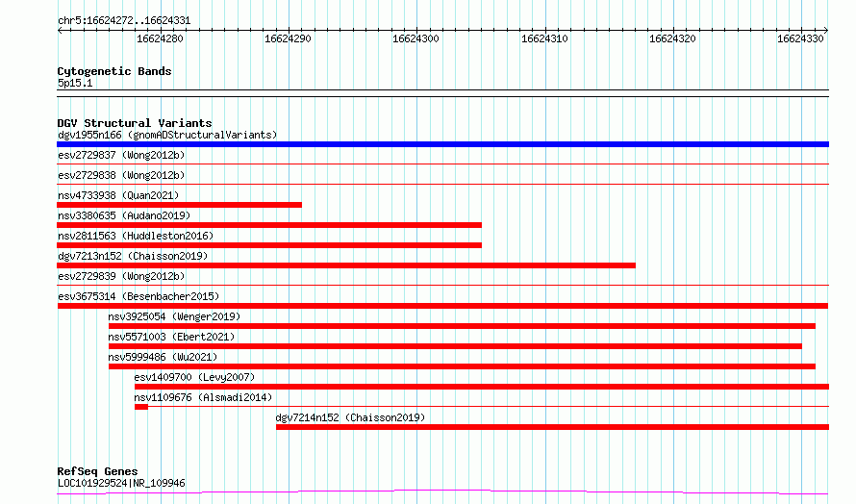Open the nsv5571003 (Ebert2021) variant
This screenshot has width=856, height=504.
pos(171,337)
